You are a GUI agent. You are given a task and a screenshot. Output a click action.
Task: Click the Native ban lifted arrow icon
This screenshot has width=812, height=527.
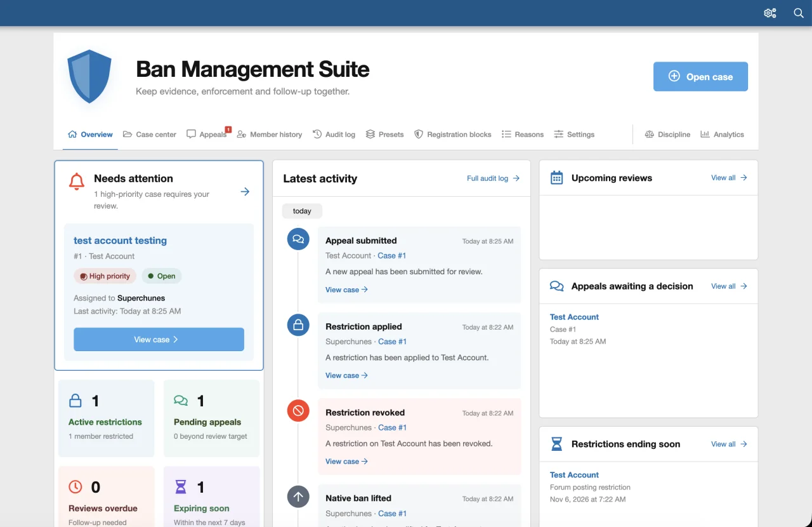(x=298, y=497)
